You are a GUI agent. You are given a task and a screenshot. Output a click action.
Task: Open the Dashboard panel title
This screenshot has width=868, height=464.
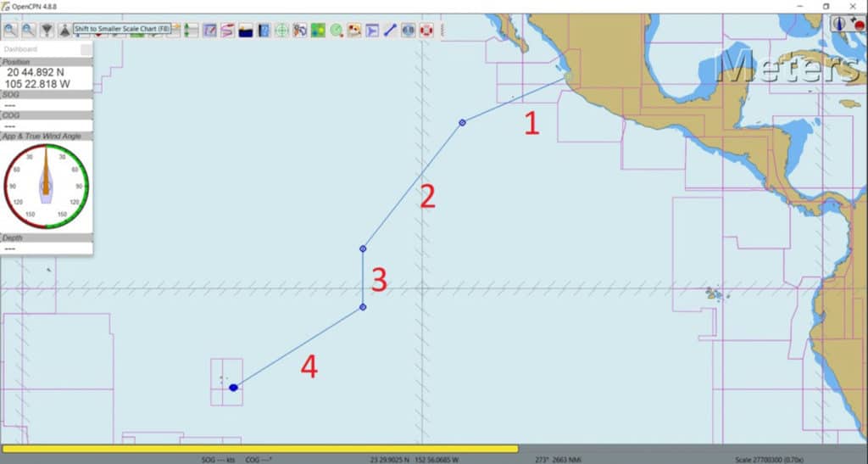[20, 49]
